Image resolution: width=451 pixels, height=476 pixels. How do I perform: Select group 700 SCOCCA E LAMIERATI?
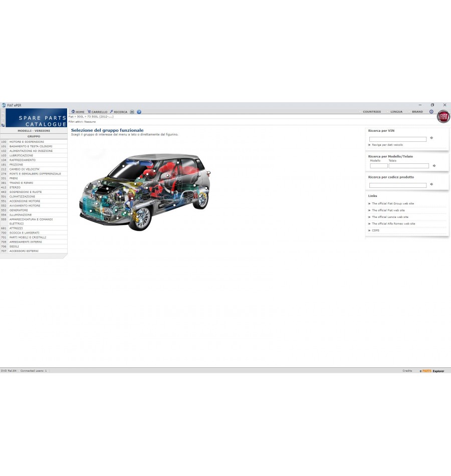click(x=34, y=233)
